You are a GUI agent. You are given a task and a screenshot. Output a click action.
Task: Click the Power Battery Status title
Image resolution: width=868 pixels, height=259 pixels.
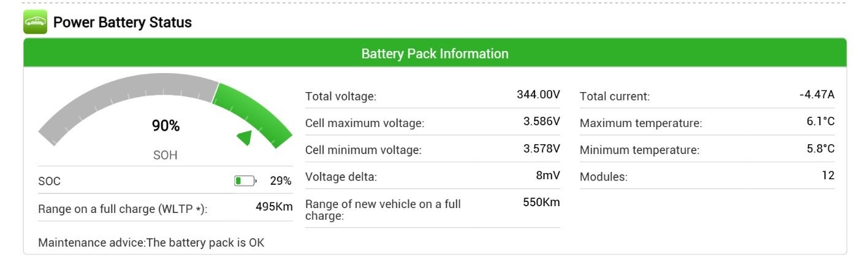[123, 23]
